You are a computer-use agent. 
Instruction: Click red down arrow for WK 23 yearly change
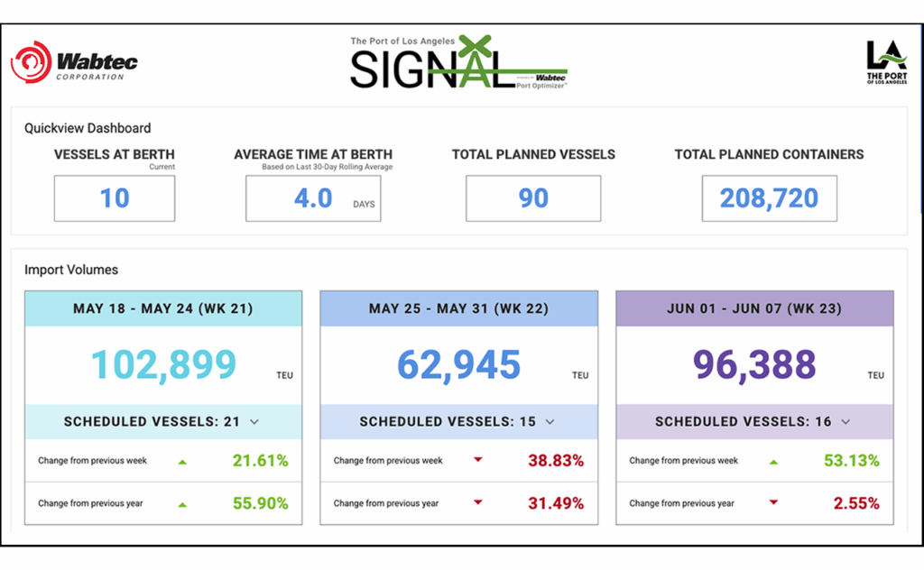773,503
